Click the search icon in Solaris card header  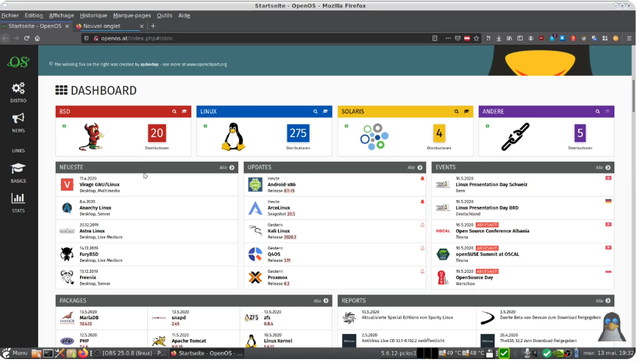(456, 111)
